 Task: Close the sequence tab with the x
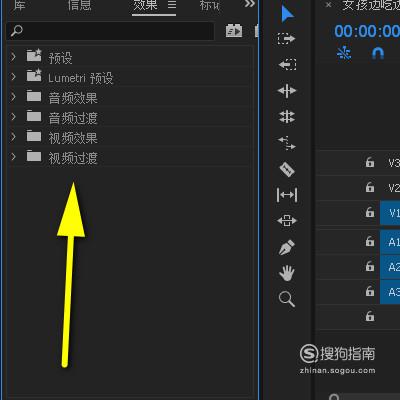click(328, 5)
